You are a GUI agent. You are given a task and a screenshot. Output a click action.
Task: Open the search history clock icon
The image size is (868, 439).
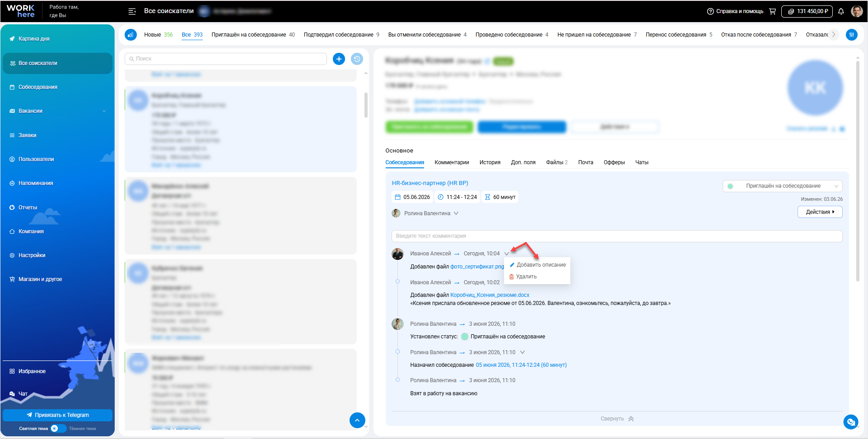[357, 59]
